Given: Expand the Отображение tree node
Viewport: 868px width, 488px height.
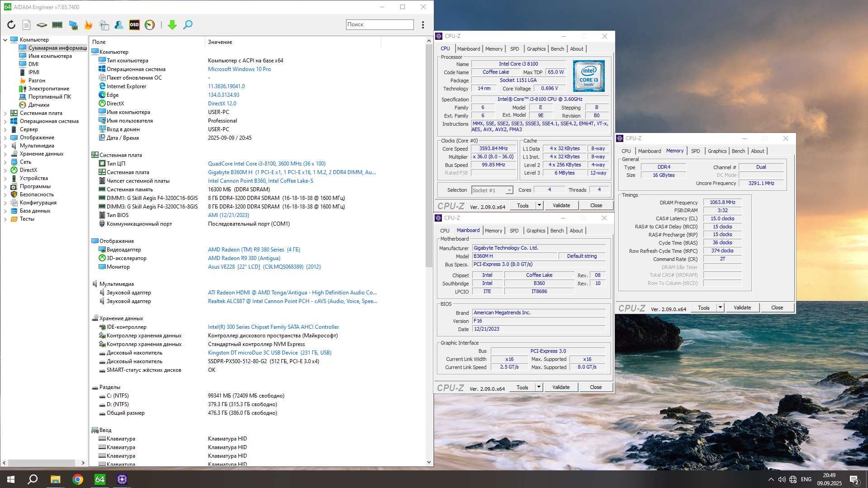Looking at the screenshot, I should 5,137.
